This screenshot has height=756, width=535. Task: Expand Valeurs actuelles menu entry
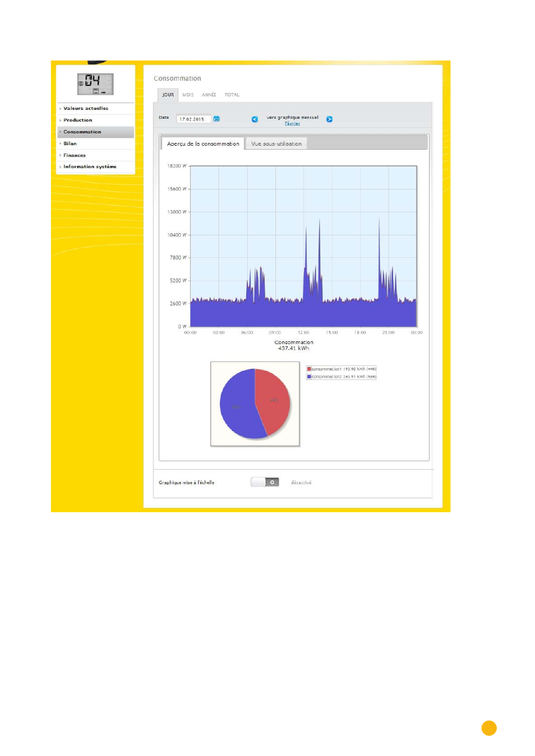(95, 108)
